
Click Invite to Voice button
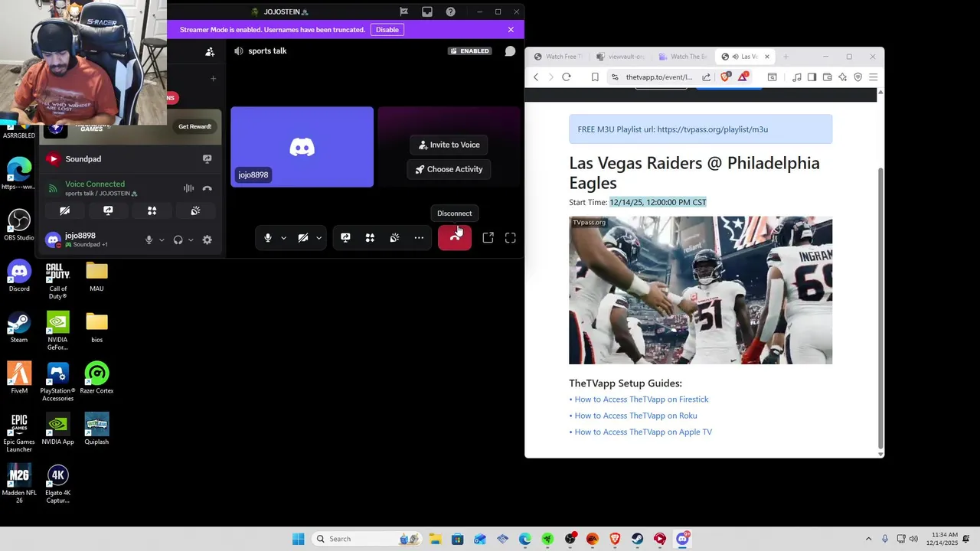[449, 145]
